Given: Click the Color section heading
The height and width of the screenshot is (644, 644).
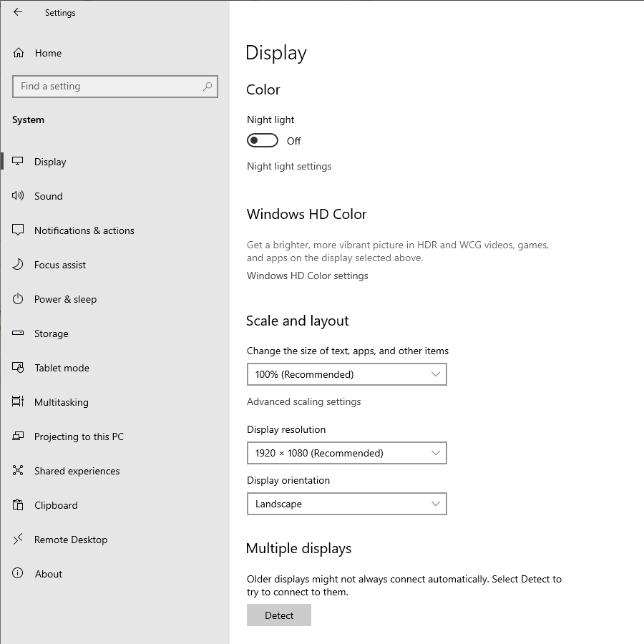Looking at the screenshot, I should click(263, 89).
